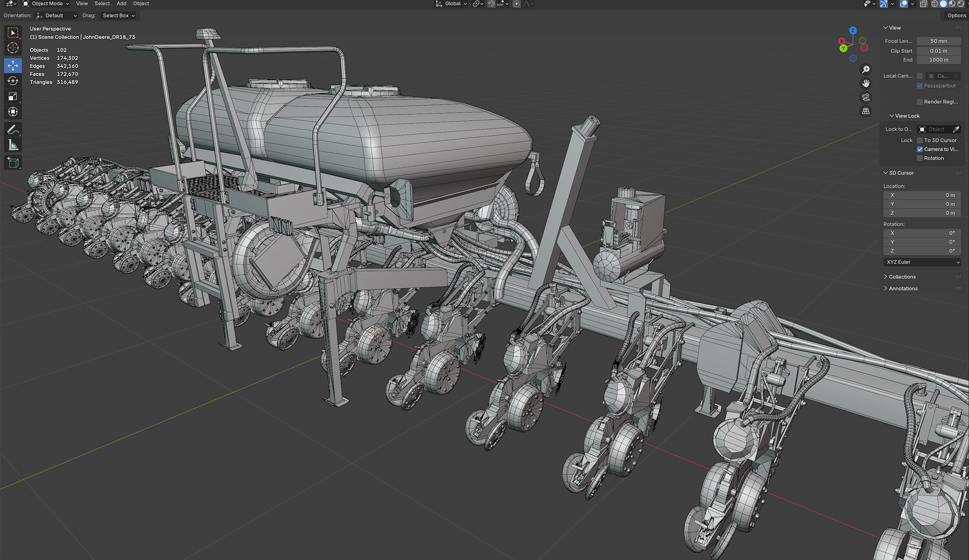Open the transform pivot point dropdown
Screen dimensions: 969x560
[478, 4]
